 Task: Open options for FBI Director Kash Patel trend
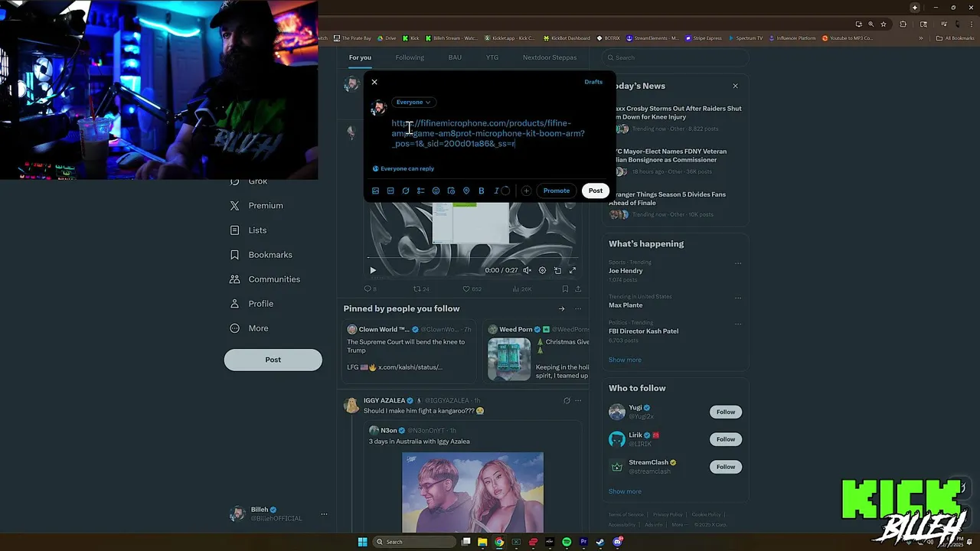click(x=738, y=324)
